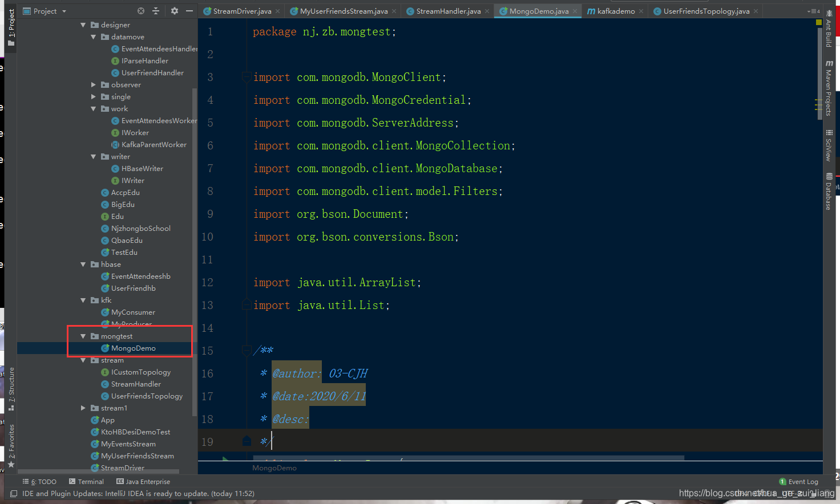The height and width of the screenshot is (504, 840).
Task: Collapse the designer folder
Action: click(83, 25)
